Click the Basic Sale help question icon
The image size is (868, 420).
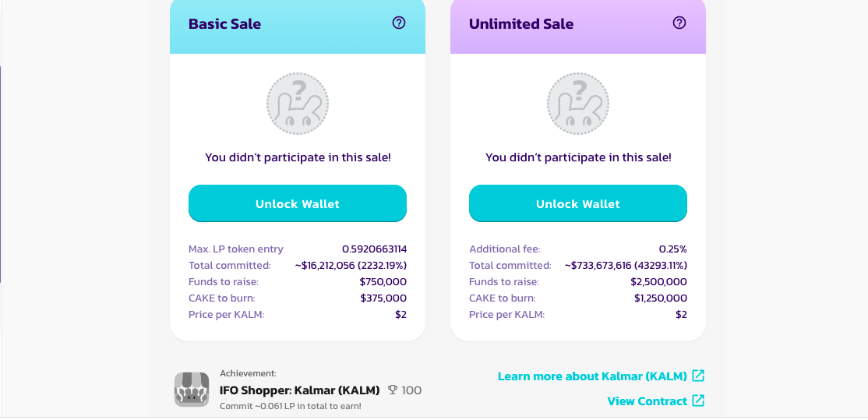[x=399, y=23]
